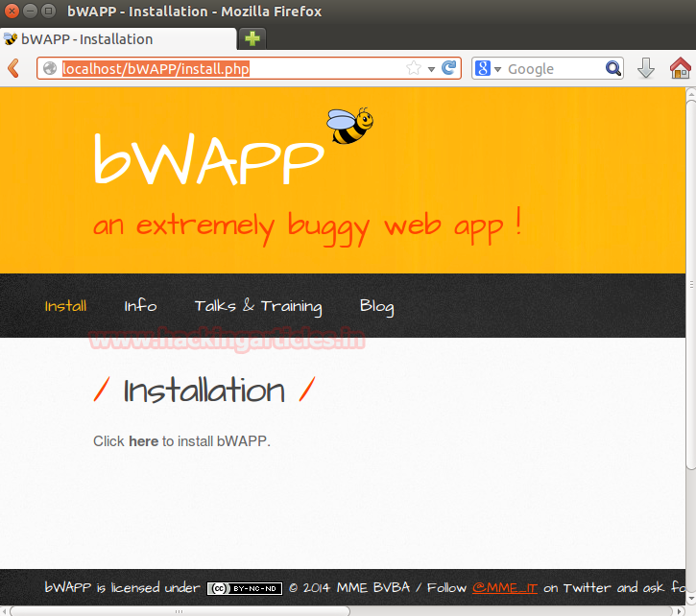The width and height of the screenshot is (696, 616).
Task: Open the search engine selector dropdown
Action: coord(489,69)
